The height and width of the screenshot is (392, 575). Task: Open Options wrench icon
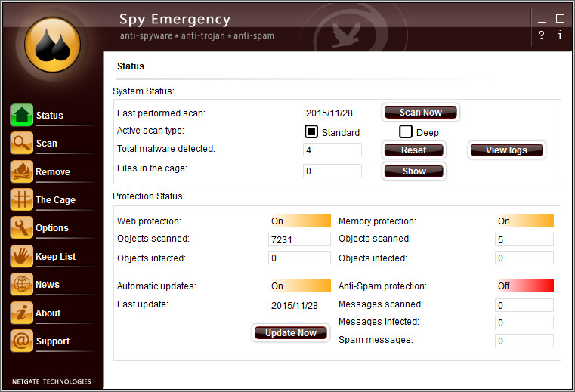pos(21,227)
